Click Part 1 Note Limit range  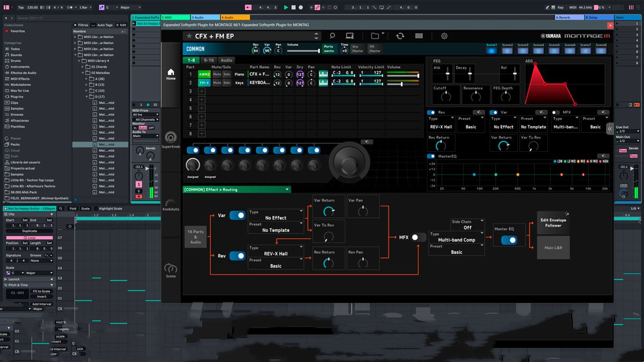pyautogui.click(x=343, y=75)
